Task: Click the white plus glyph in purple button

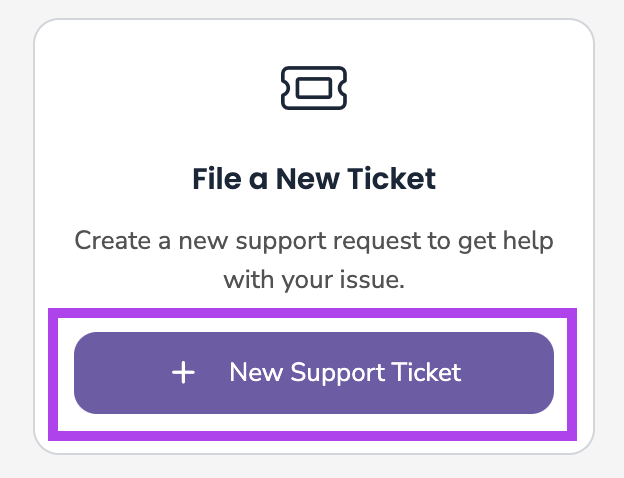Action: 183,373
